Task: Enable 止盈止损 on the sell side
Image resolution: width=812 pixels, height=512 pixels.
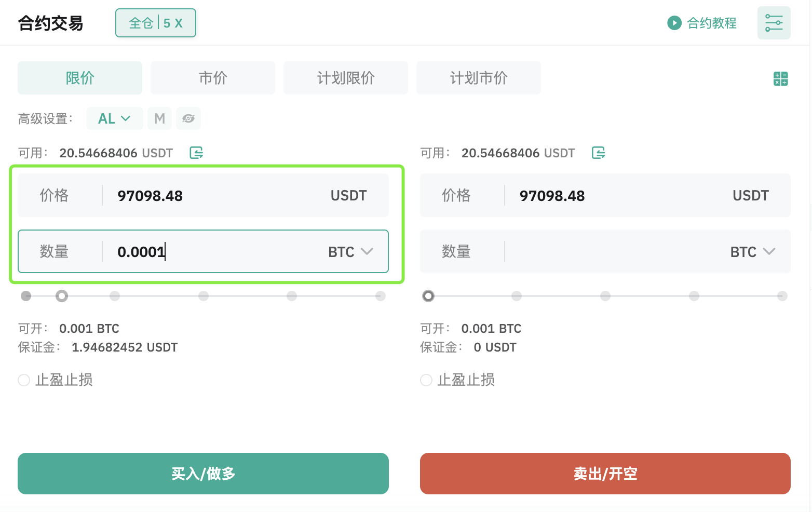Action: tap(426, 380)
